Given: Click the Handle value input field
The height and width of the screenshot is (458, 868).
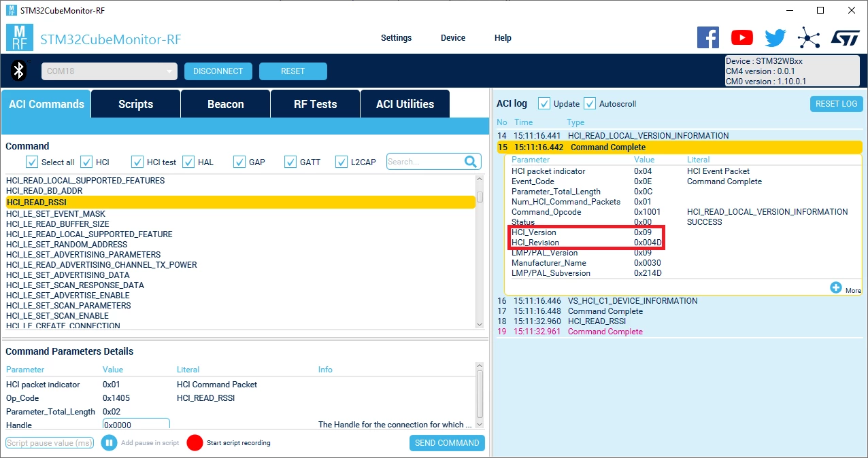Looking at the screenshot, I should [x=136, y=425].
